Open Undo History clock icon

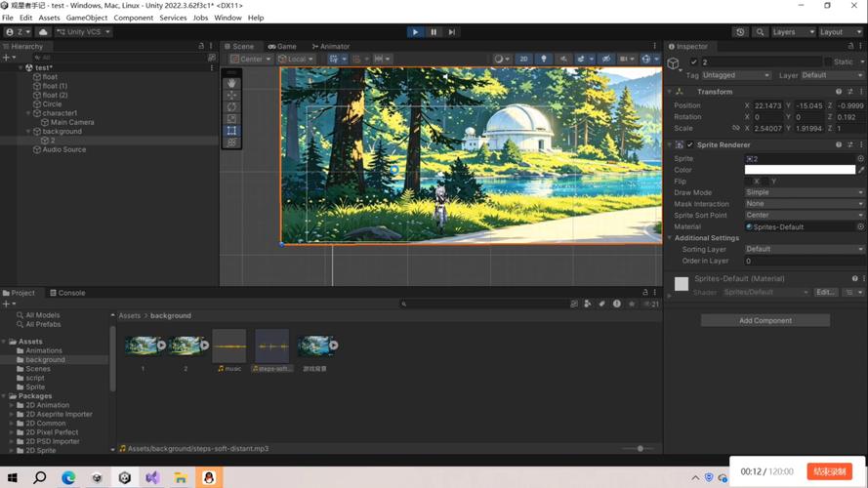(740, 32)
